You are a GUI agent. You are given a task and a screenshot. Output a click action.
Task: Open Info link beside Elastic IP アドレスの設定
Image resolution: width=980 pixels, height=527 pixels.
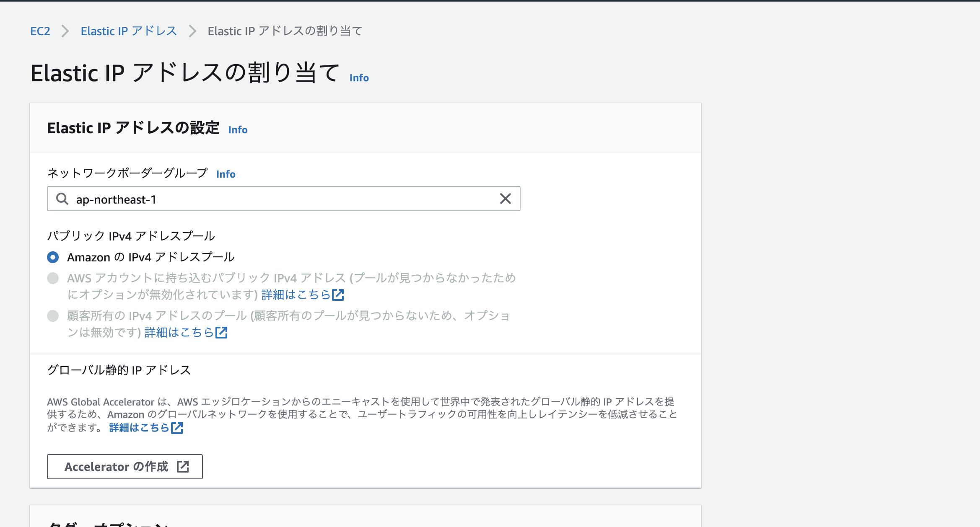point(238,130)
